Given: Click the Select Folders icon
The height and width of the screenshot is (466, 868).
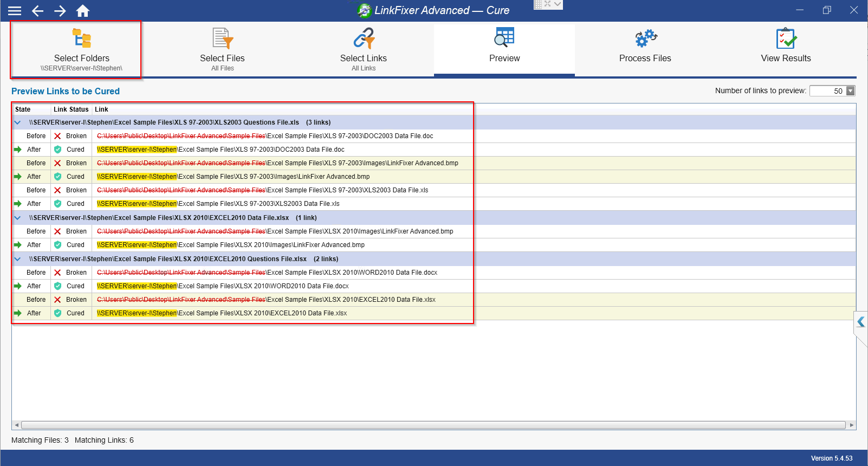Looking at the screenshot, I should point(82,38).
